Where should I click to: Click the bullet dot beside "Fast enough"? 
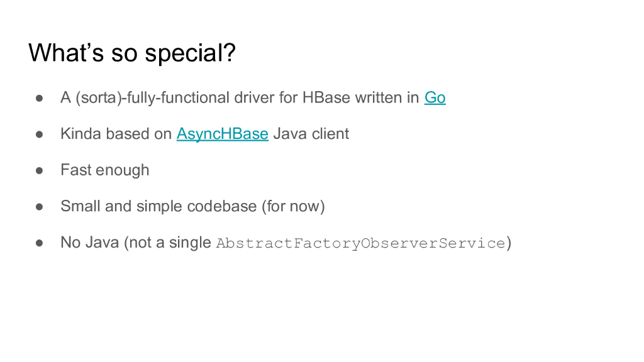pos(39,170)
